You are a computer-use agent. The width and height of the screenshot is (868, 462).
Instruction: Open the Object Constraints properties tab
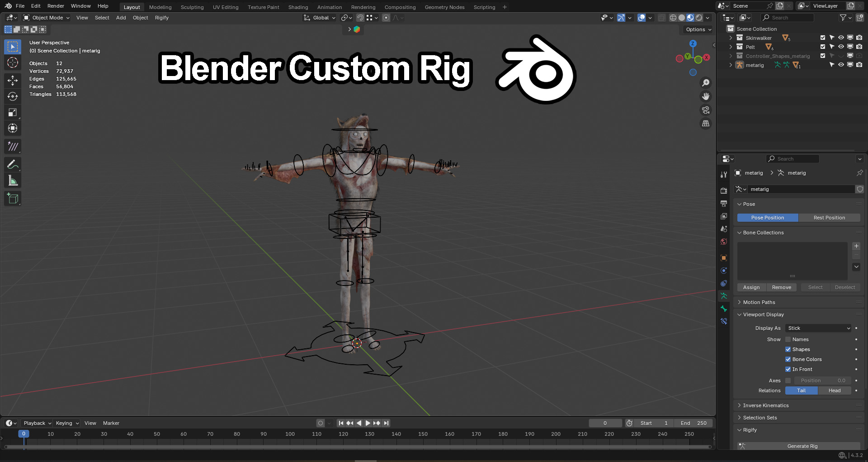[x=724, y=283]
